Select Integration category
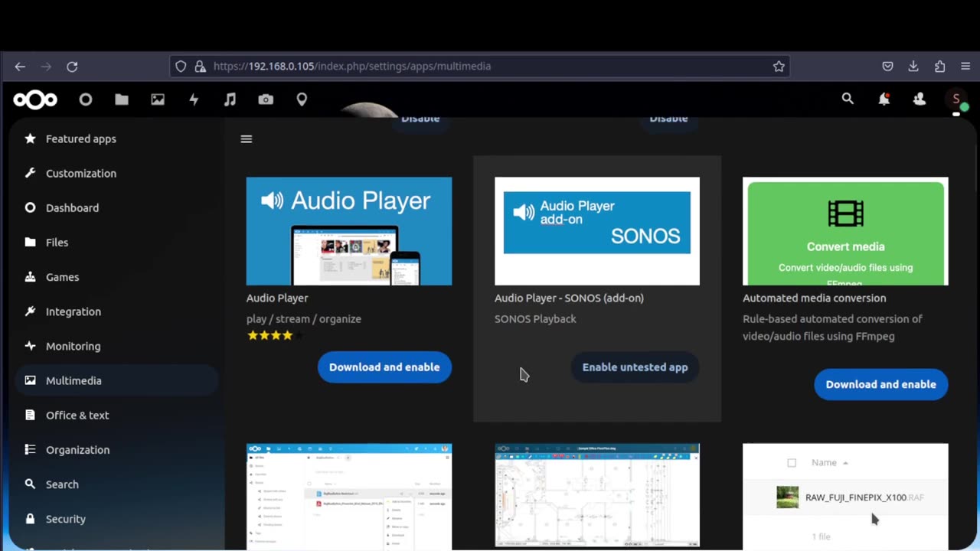This screenshot has height=551, width=980. coord(116,311)
